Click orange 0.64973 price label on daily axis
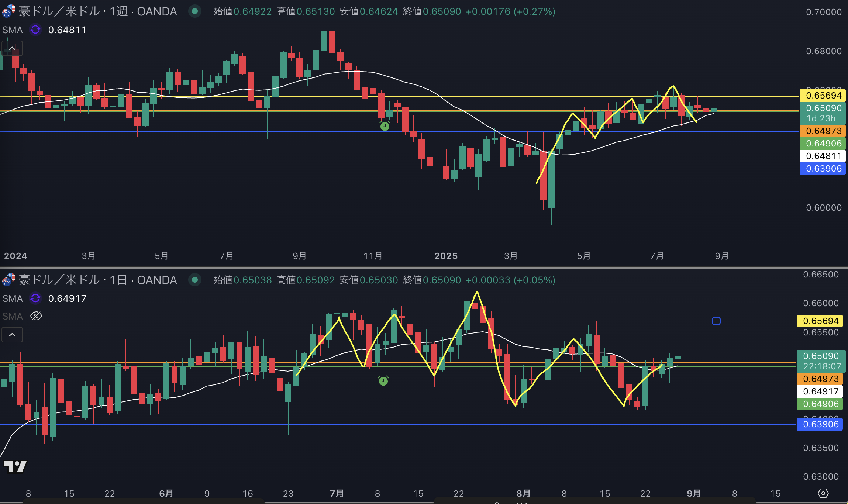Viewport: 848px width, 504px height. coord(820,379)
